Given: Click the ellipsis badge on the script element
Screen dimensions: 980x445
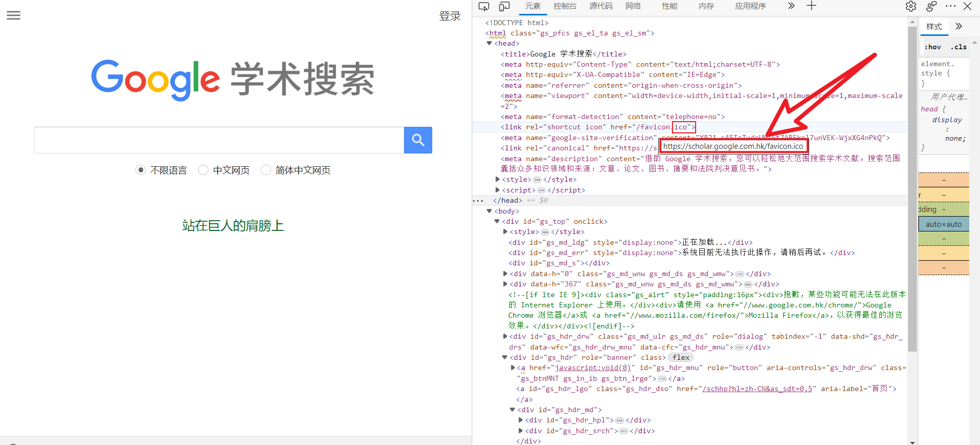Looking at the screenshot, I should 541,190.
